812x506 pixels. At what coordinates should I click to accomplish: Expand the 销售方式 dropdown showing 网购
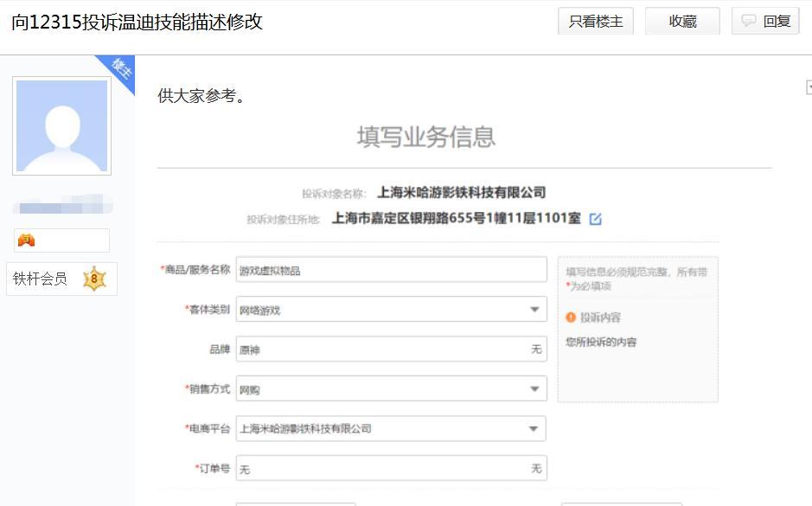point(392,389)
